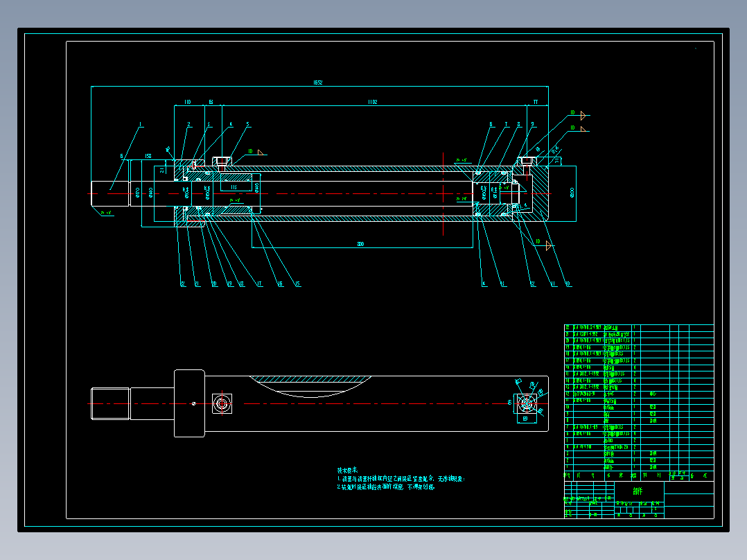Pick part balloon number 20
747x560 pixels.
pyautogui.click(x=214, y=283)
